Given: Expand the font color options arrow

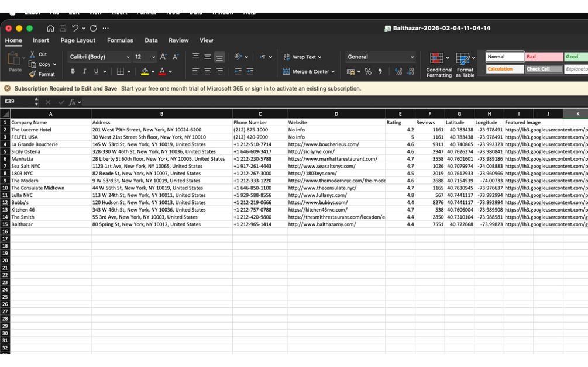Looking at the screenshot, I should click(x=170, y=71).
